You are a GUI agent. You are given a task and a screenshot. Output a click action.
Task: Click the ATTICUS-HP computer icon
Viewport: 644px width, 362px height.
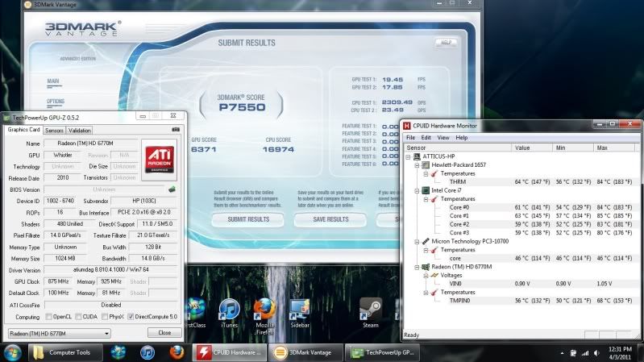coord(417,156)
